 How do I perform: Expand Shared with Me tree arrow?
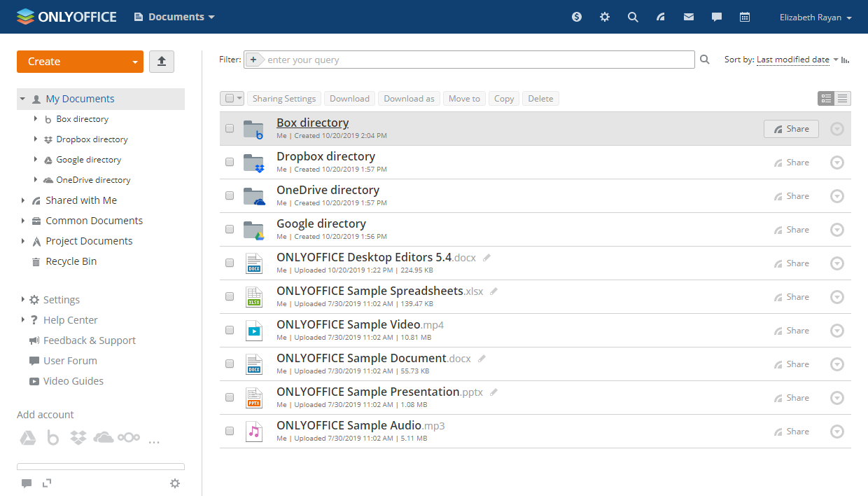pos(22,200)
